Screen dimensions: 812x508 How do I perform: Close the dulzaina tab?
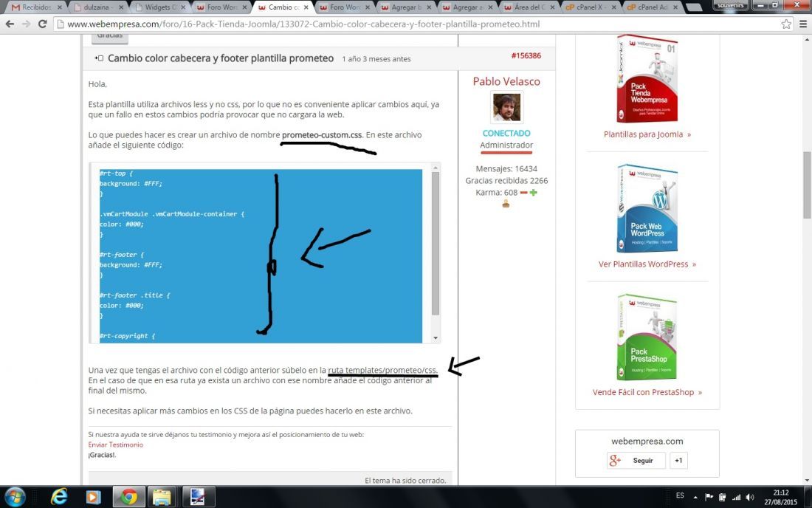click(121, 7)
